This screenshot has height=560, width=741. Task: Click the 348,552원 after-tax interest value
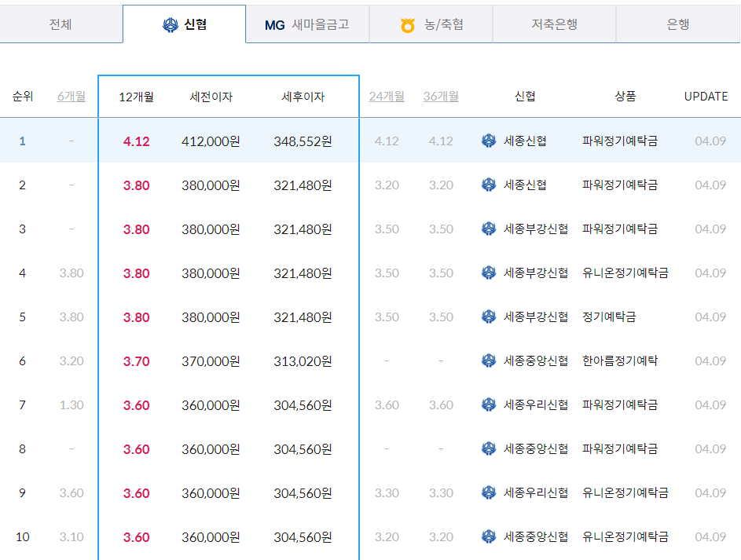(303, 141)
